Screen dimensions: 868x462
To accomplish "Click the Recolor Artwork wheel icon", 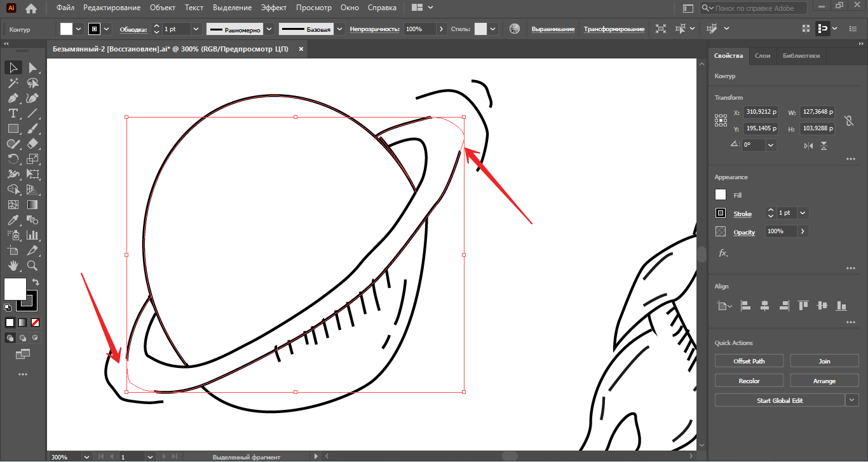I will pos(515,29).
